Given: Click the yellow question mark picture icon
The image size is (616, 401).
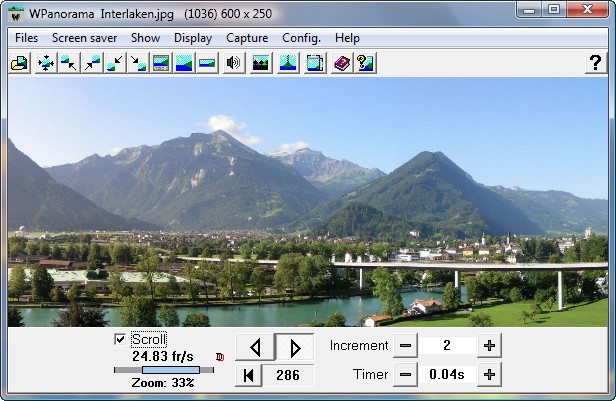Looking at the screenshot, I should pyautogui.click(x=365, y=63).
